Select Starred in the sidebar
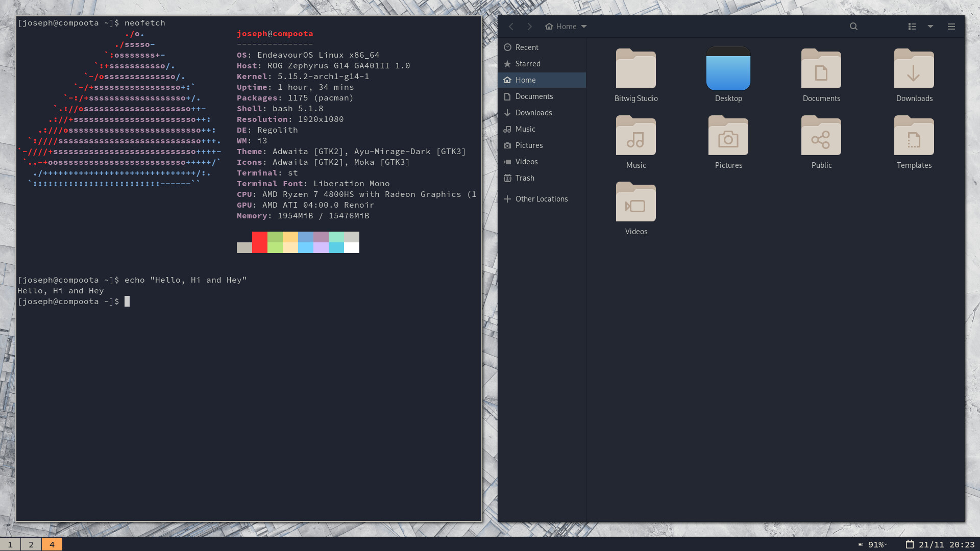This screenshot has height=551, width=980. click(542, 64)
